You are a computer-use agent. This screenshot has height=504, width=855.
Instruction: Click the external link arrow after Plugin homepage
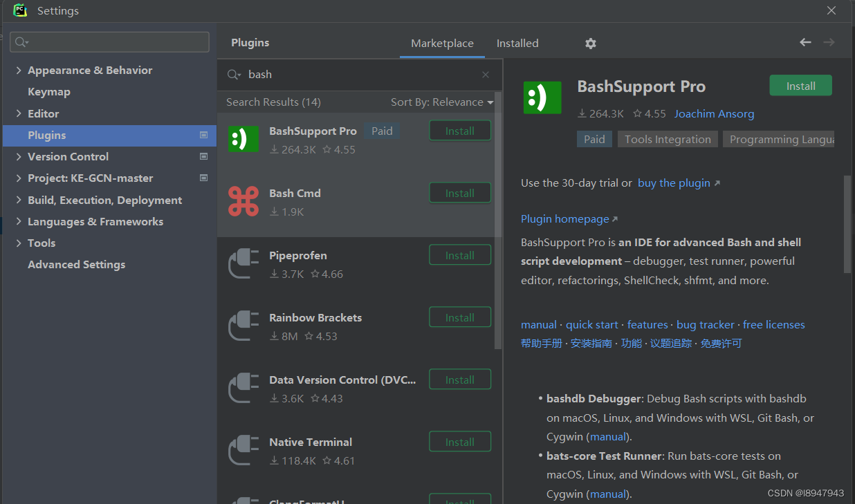pyautogui.click(x=614, y=219)
